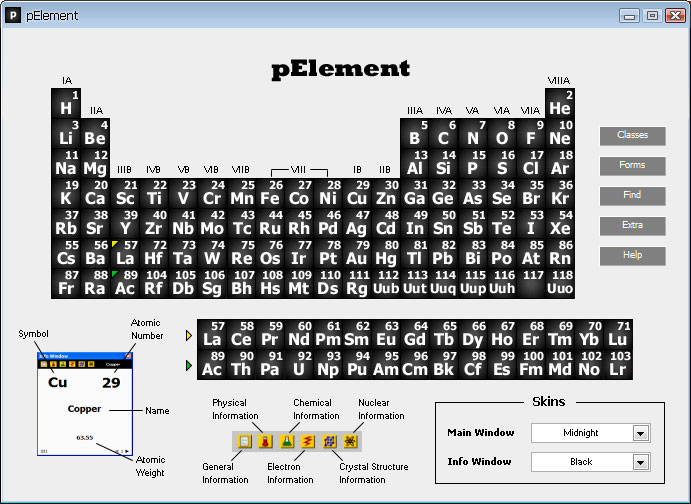The image size is (691, 504).
Task: Select Francium (Fr) element tile
Action: pos(66,283)
